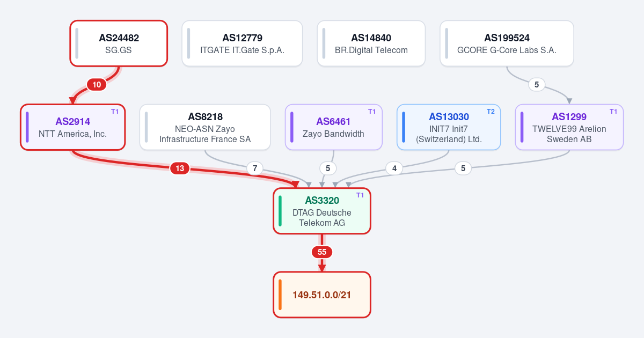Select the AS1299 TWELVE99 Arelion node
Screen dimensions: 644x338
coord(569,127)
